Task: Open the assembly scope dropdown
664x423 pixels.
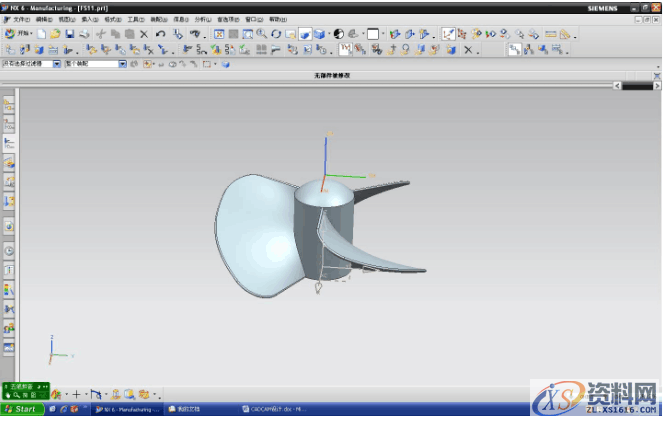Action: (x=122, y=64)
